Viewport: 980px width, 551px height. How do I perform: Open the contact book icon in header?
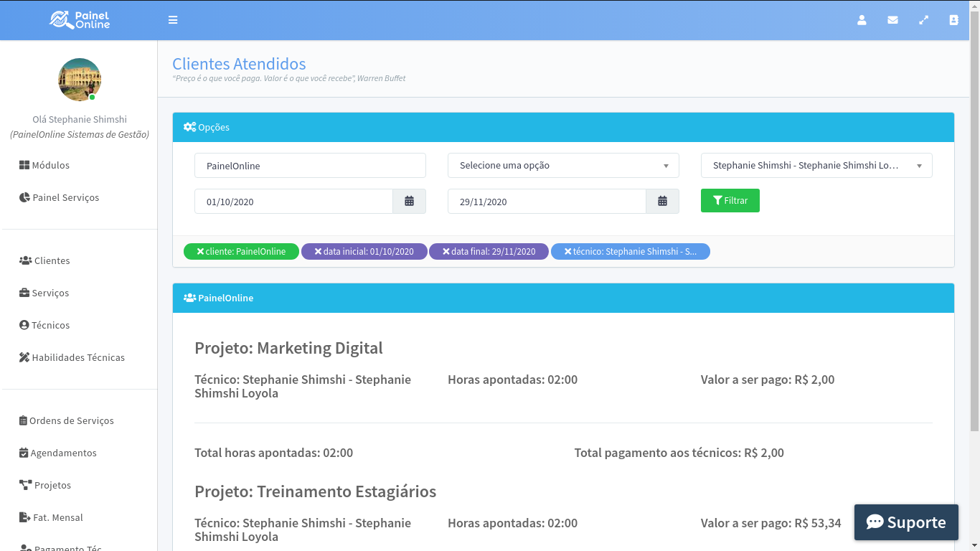[x=953, y=20]
